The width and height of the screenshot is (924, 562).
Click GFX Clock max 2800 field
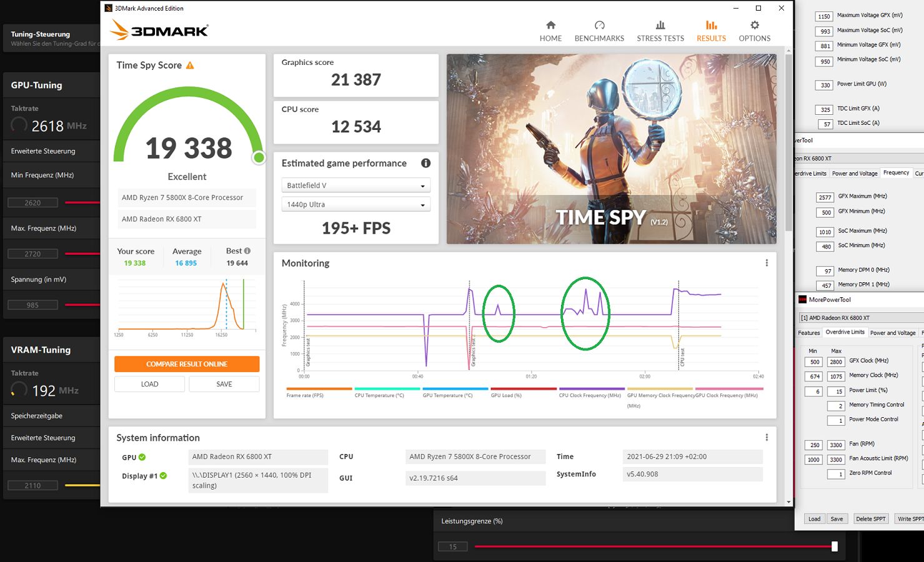(836, 362)
